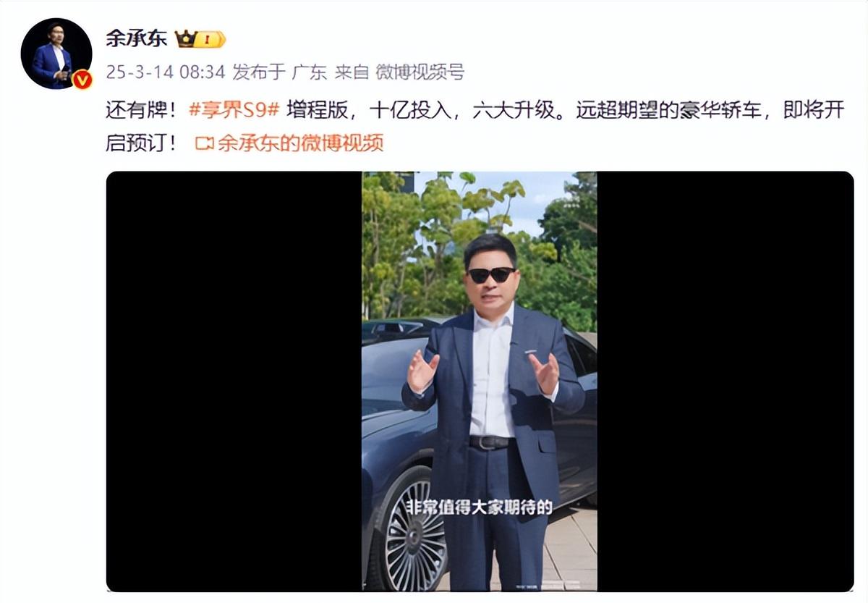Click the left black letterbox area
This screenshot has width=868, height=603.
point(234,381)
